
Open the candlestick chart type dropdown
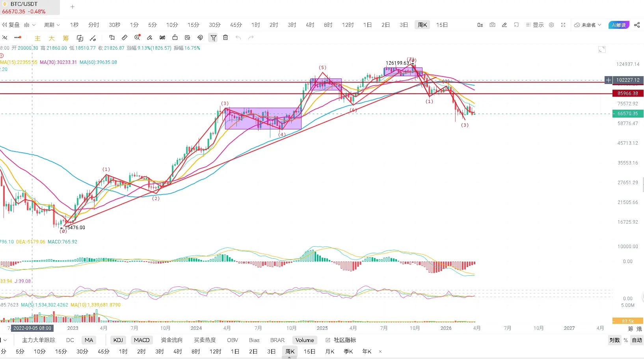pyautogui.click(x=30, y=25)
